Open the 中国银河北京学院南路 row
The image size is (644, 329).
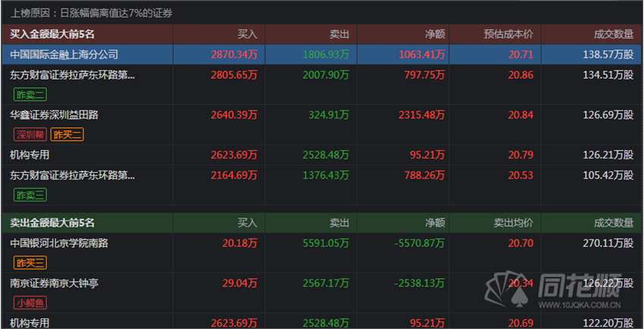[x=59, y=243]
